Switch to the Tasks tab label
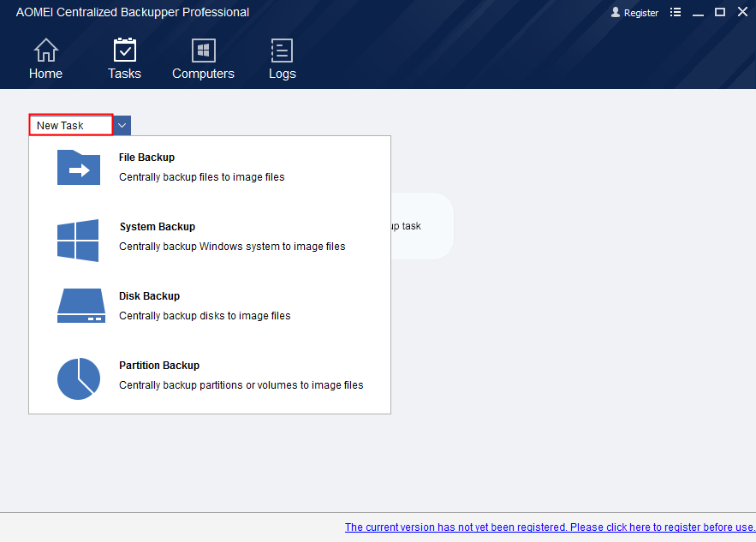This screenshot has width=756, height=542. coord(124,74)
